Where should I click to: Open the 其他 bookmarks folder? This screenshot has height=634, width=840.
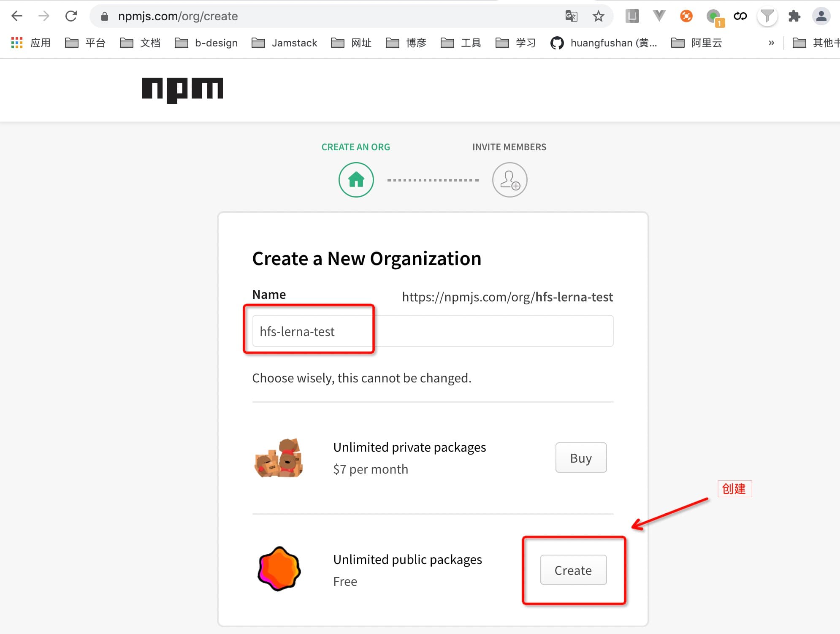(x=816, y=43)
